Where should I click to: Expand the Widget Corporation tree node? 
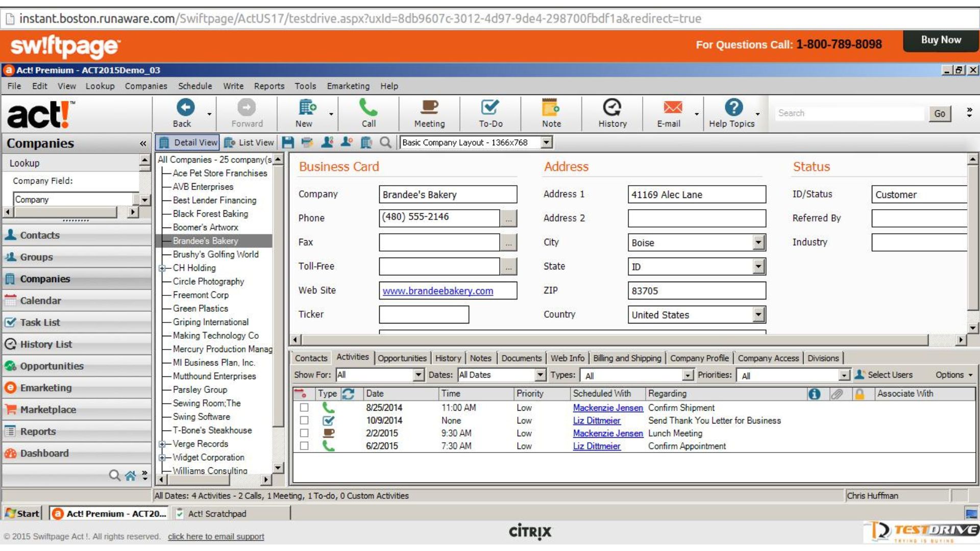click(x=162, y=458)
